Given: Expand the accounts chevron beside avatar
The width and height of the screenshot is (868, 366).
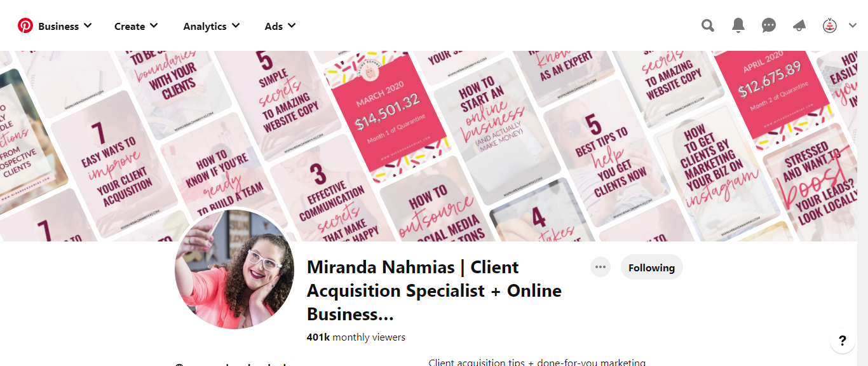Looking at the screenshot, I should pyautogui.click(x=853, y=26).
